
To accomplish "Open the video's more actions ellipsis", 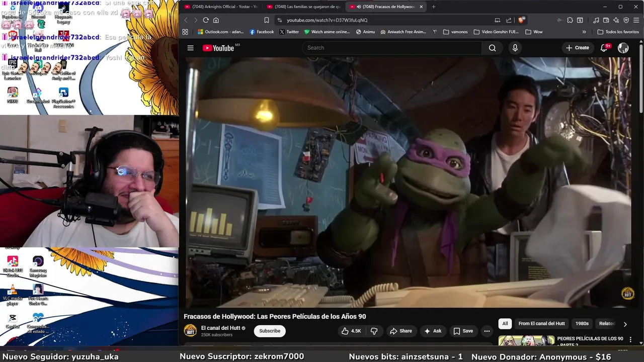I will (487, 331).
